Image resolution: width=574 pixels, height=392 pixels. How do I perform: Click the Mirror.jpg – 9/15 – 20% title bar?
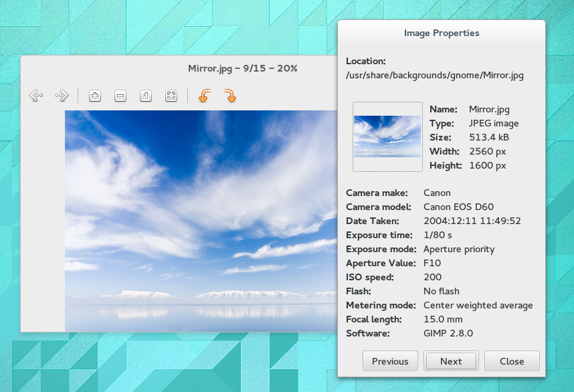tap(242, 68)
